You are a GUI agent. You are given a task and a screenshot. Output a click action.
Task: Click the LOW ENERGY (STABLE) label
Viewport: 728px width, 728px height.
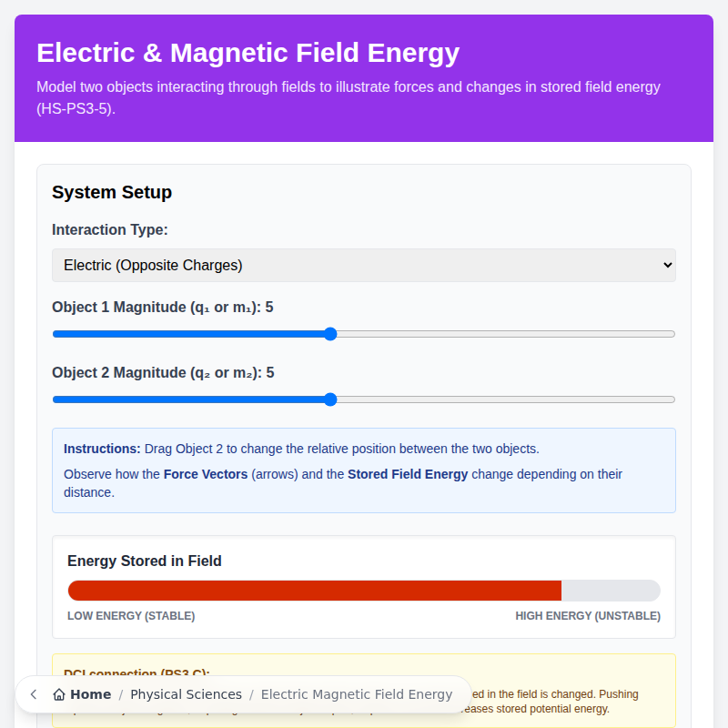tap(131, 616)
